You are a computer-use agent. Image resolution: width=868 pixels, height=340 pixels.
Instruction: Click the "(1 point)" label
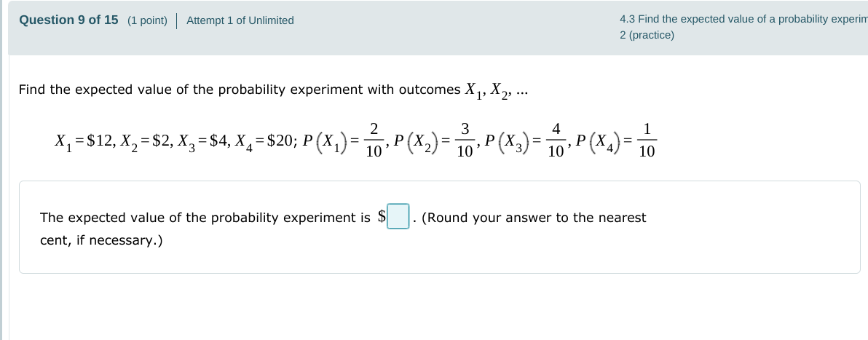coord(147,20)
